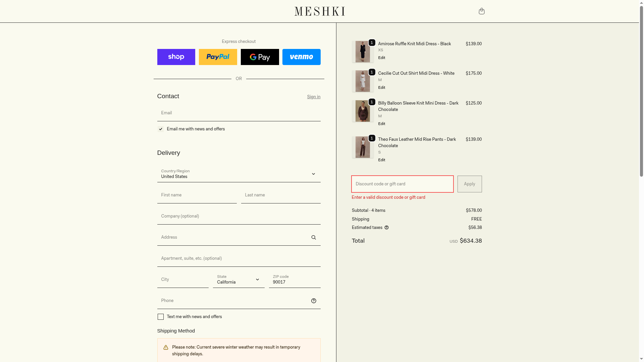Uncheck Email me with news and offers
The image size is (644, 362).
point(161,129)
